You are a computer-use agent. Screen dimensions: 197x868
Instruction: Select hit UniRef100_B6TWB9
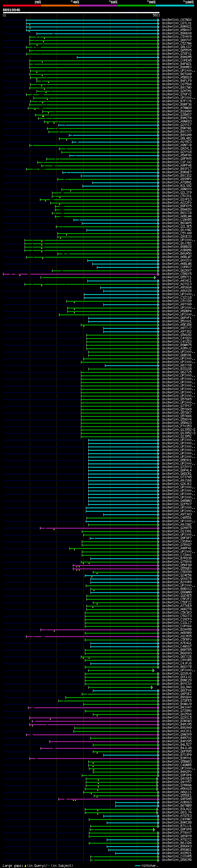[176, 805]
